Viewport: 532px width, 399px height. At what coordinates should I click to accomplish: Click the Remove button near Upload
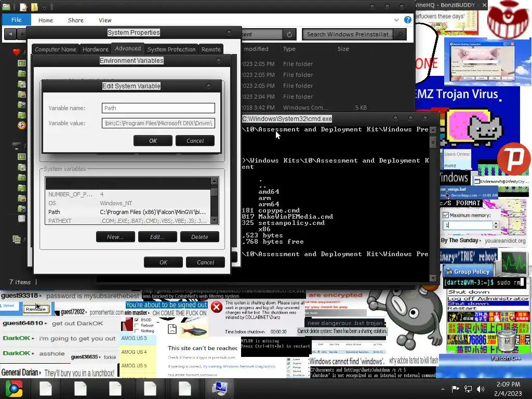point(36,309)
